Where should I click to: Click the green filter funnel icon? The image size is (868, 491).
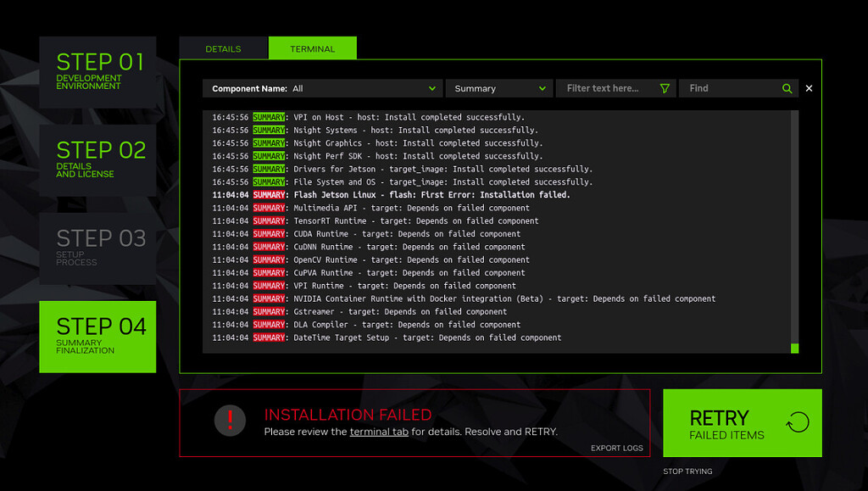tap(665, 87)
